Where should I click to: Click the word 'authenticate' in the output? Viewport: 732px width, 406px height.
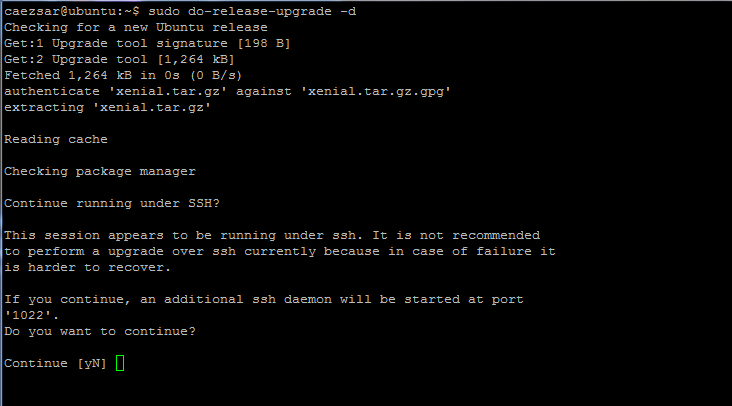coord(52,91)
